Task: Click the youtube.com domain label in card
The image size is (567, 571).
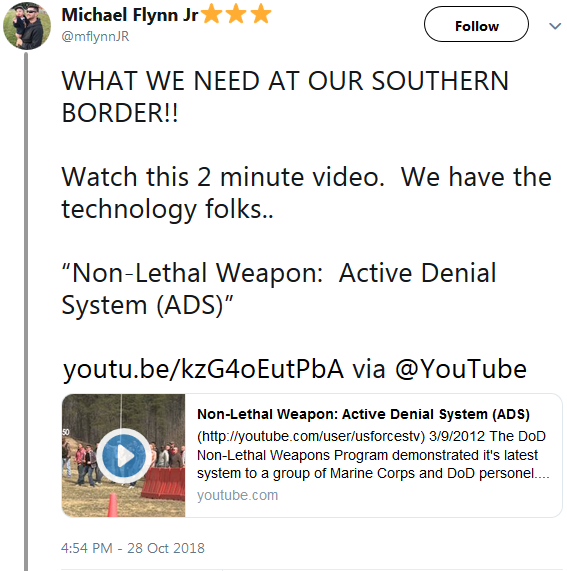Action: [237, 495]
